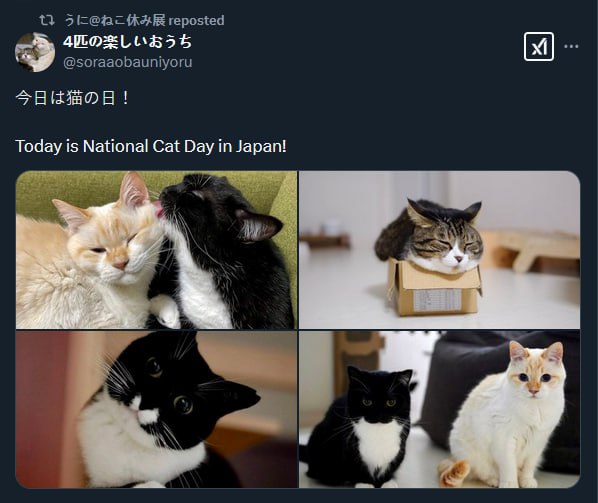Open the @soraaobauniyoru handle link
This screenshot has height=503, width=598.
tap(127, 62)
